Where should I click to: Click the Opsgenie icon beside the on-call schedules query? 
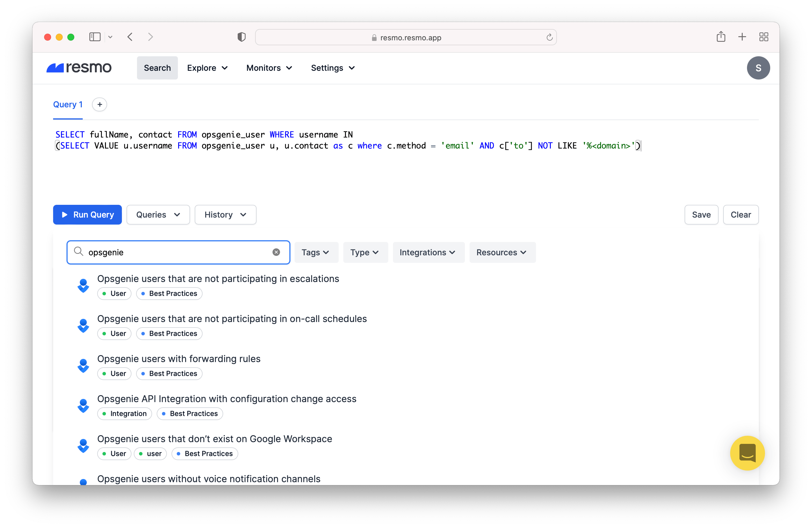click(x=83, y=326)
